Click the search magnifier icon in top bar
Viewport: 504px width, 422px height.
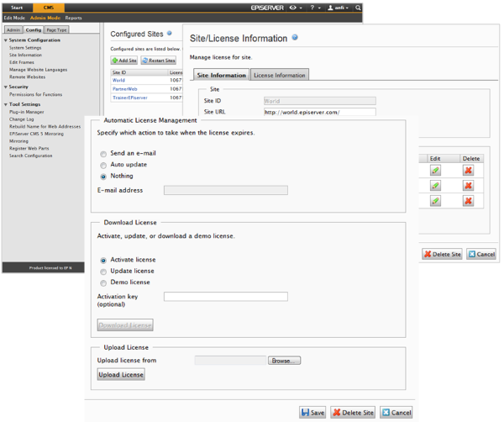click(x=359, y=8)
